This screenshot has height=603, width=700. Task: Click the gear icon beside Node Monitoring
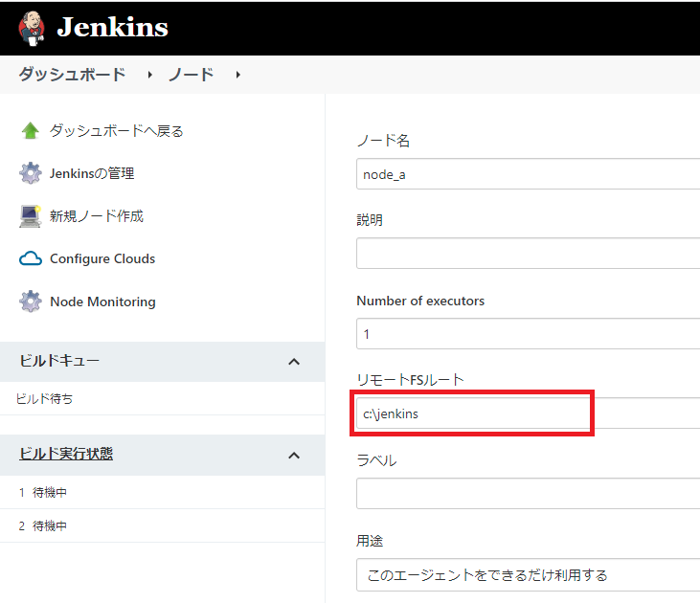point(31,301)
